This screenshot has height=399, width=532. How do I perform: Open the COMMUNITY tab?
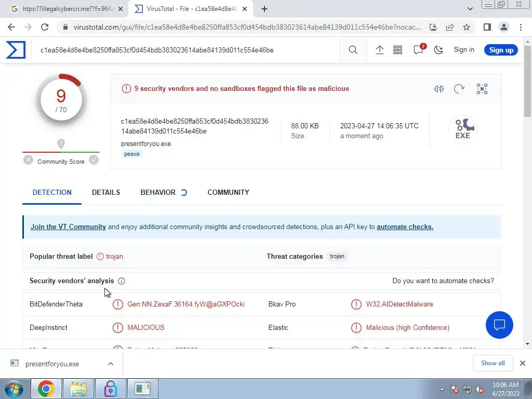[x=229, y=192]
